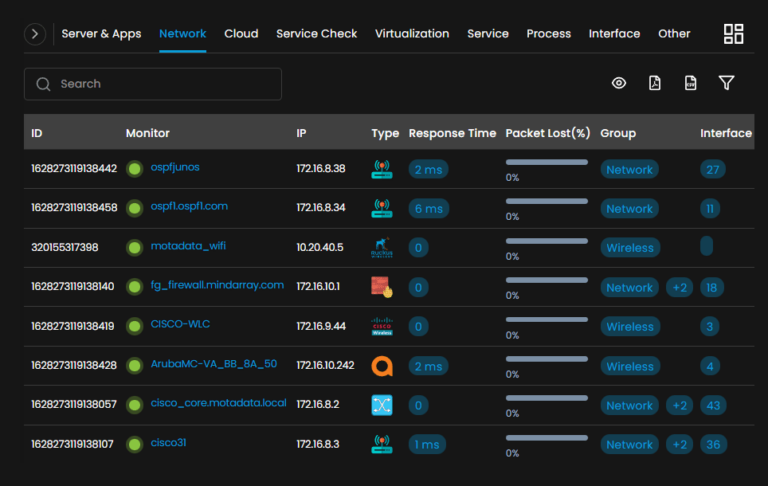Viewport: 768px width, 486px height.
Task: Switch to the Cloud tab
Action: click(x=241, y=34)
